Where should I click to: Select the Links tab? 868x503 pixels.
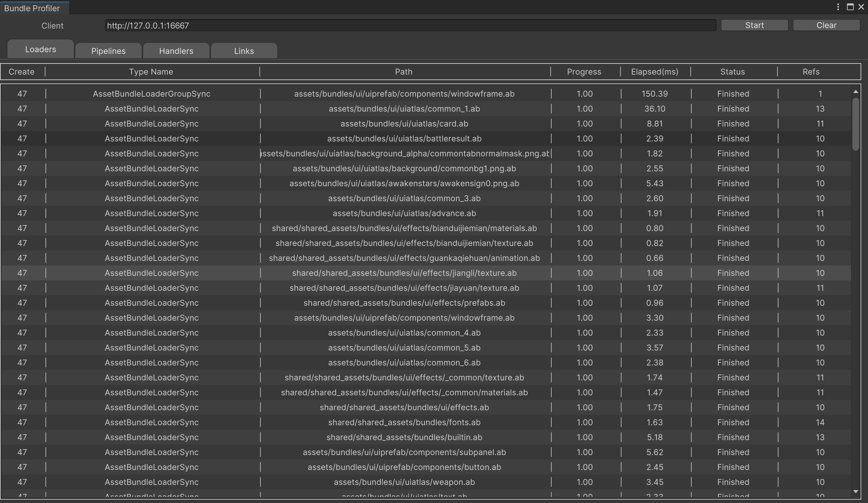coord(244,51)
